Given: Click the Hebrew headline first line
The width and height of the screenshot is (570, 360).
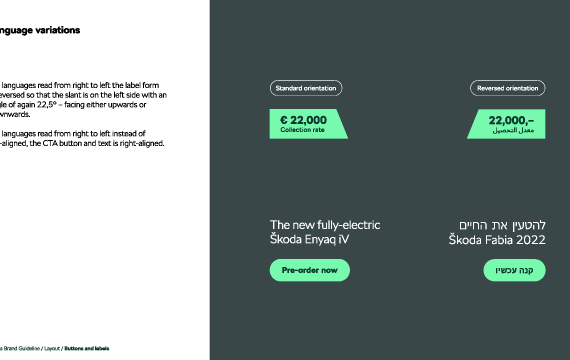Looking at the screenshot, I should [502, 225].
